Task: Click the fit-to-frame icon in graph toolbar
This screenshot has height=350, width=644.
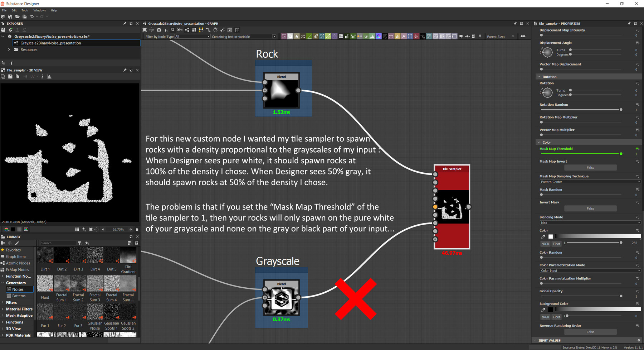Action: (x=145, y=30)
